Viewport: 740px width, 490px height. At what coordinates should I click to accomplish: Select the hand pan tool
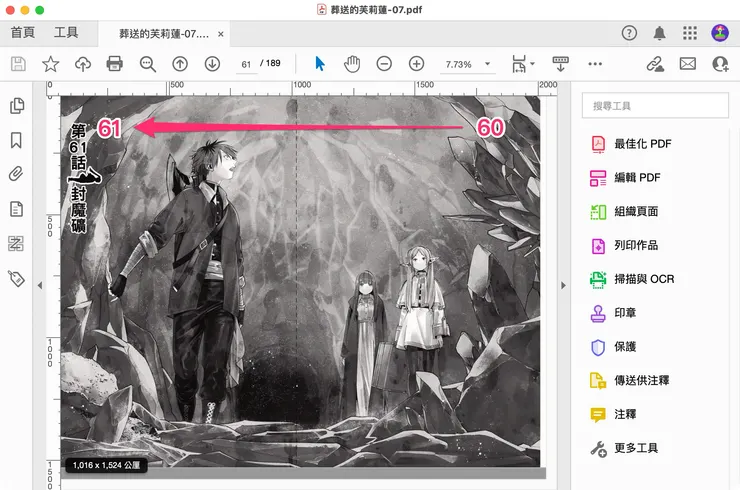tap(352, 64)
